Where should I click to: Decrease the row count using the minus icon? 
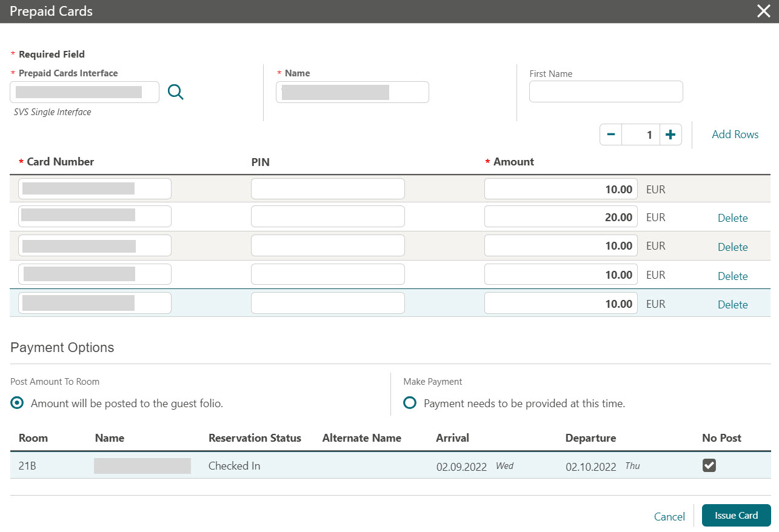pos(611,134)
